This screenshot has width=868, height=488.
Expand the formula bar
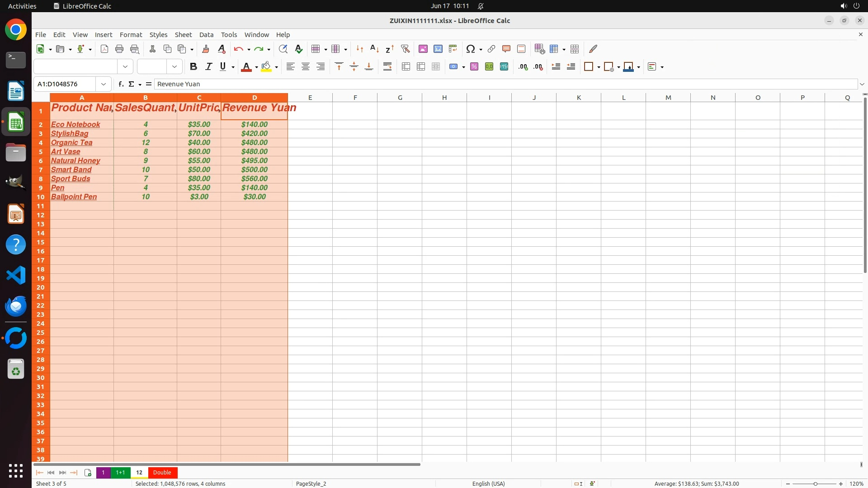click(862, 84)
